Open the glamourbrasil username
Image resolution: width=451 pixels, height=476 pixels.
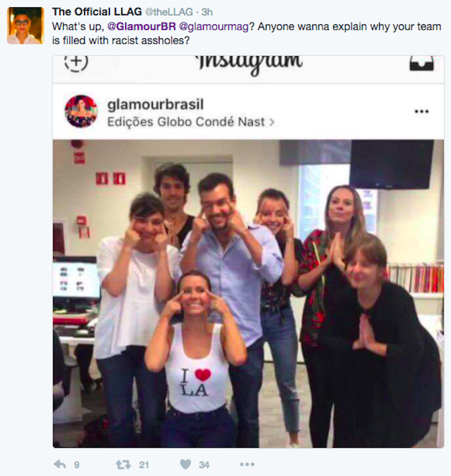pyautogui.click(x=155, y=104)
